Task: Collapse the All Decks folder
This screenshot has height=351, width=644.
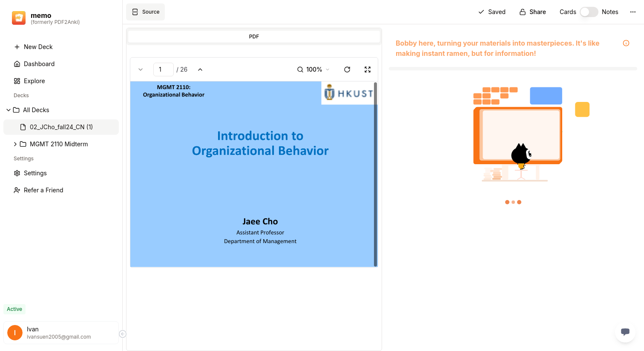Action: (x=9, y=110)
